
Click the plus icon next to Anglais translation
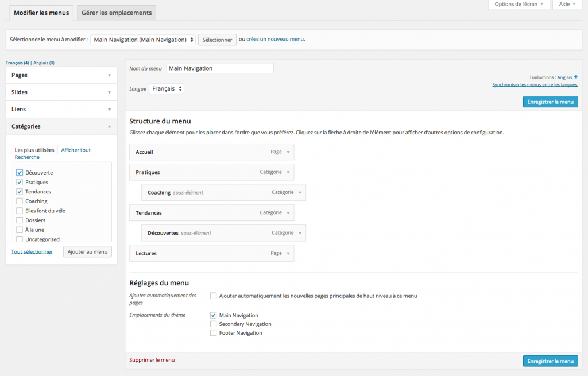[575, 77]
